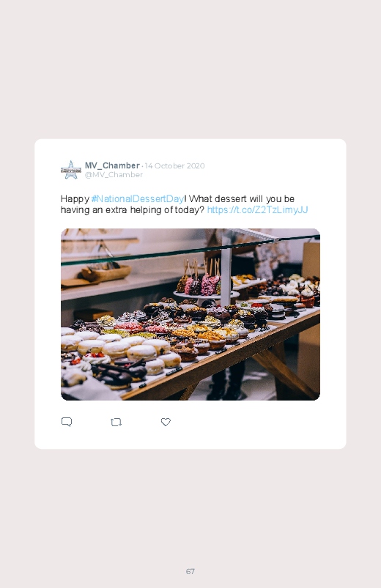Click the text "What dessert will you be"
Image resolution: width=381 pixels, height=588 pixels.
(241, 198)
